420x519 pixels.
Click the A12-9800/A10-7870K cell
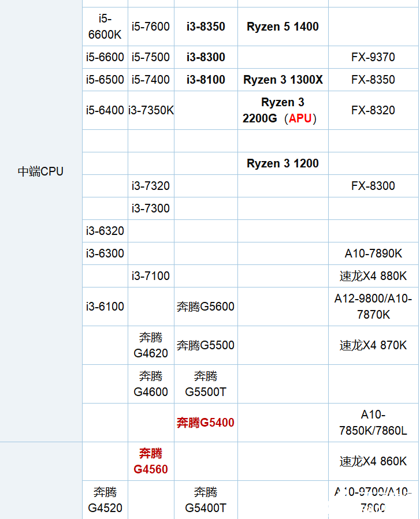(x=373, y=307)
